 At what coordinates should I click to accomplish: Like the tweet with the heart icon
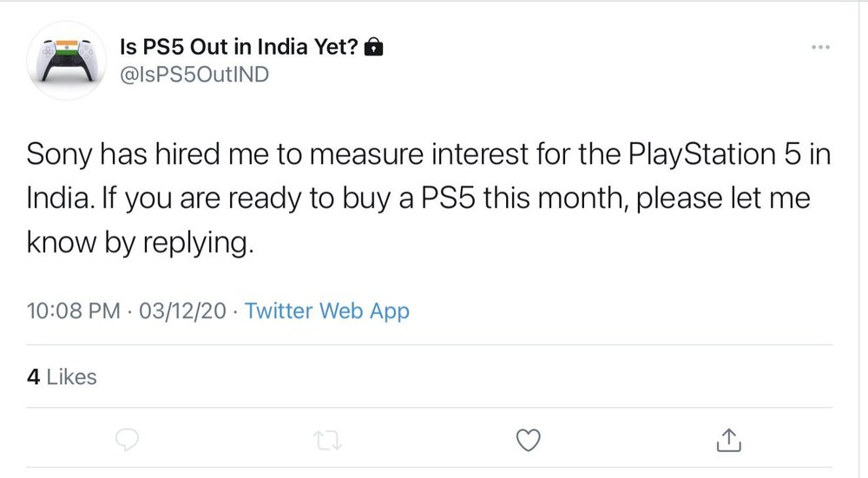point(528,441)
